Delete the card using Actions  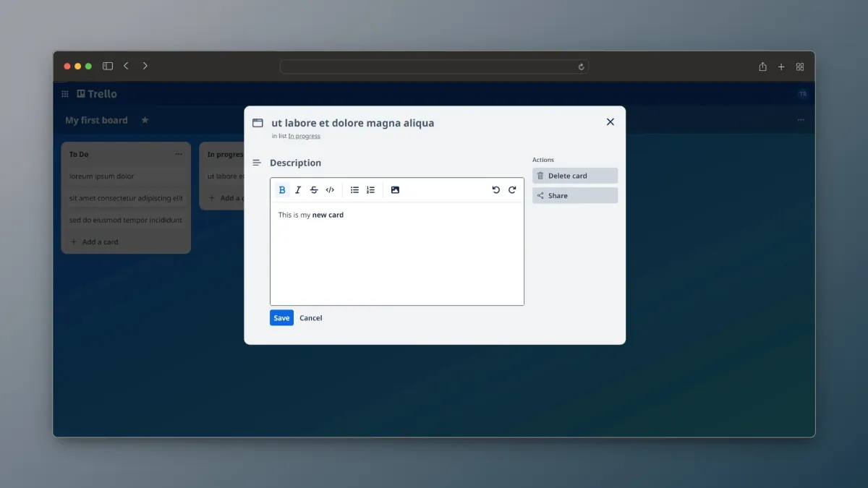pos(574,175)
